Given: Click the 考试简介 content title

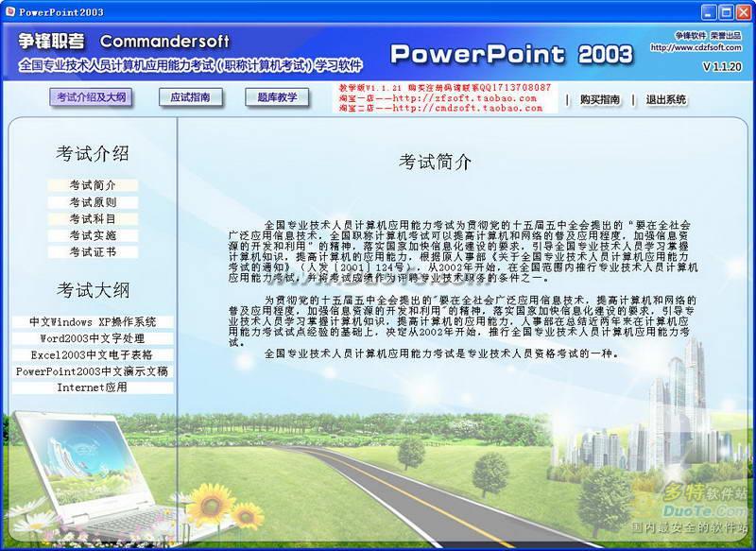Looking at the screenshot, I should click(435, 162).
